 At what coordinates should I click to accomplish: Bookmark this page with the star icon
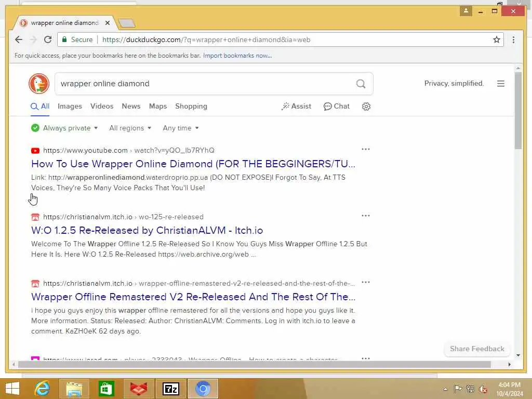point(496,39)
